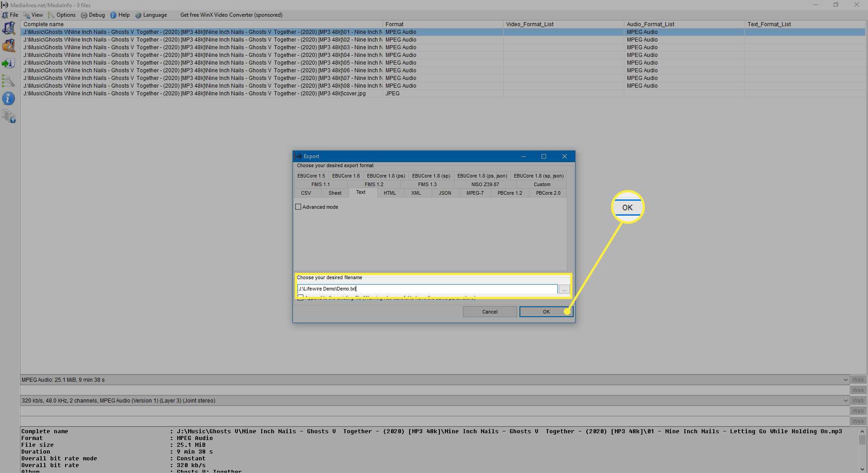Image resolution: width=868 pixels, height=473 pixels.
Task: Sort by the Format column header
Action: (443, 24)
